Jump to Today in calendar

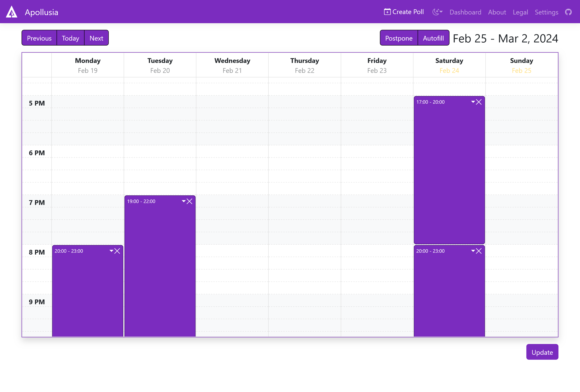point(70,38)
